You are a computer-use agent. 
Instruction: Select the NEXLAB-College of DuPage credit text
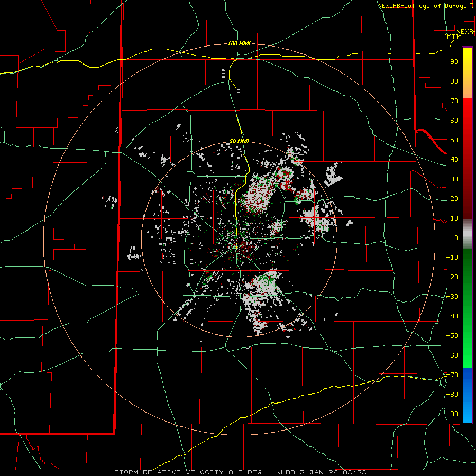tap(424, 6)
